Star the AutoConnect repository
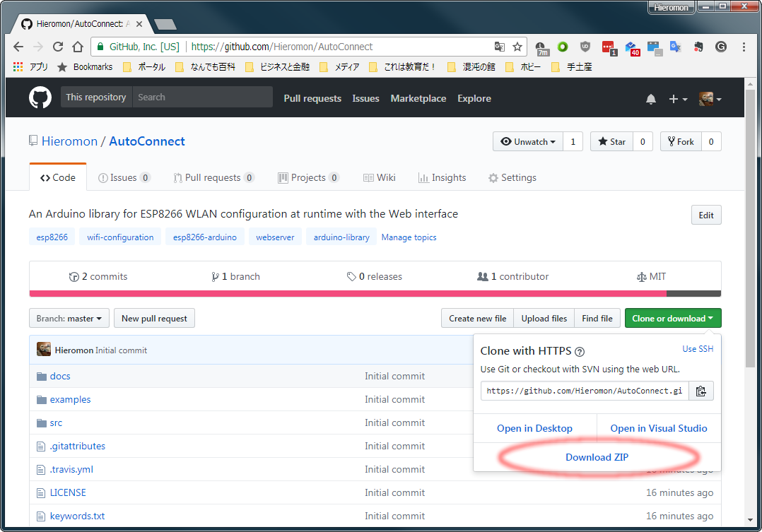This screenshot has width=762, height=532. [x=612, y=141]
